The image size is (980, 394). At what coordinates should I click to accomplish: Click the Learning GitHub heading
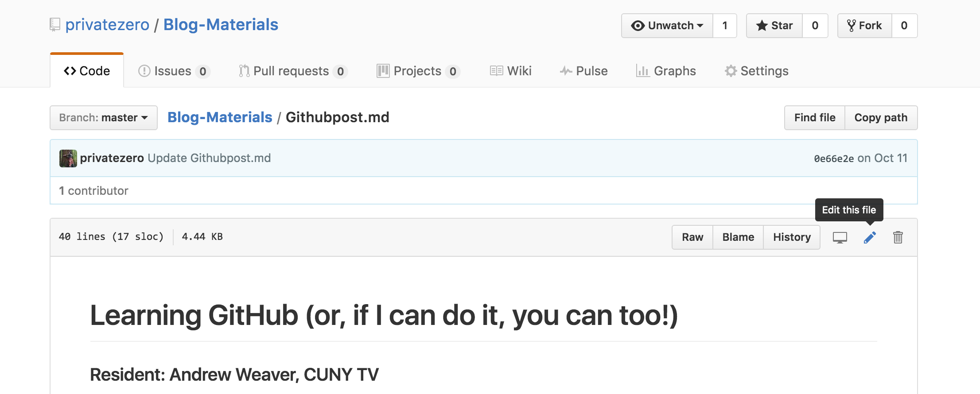pyautogui.click(x=384, y=316)
